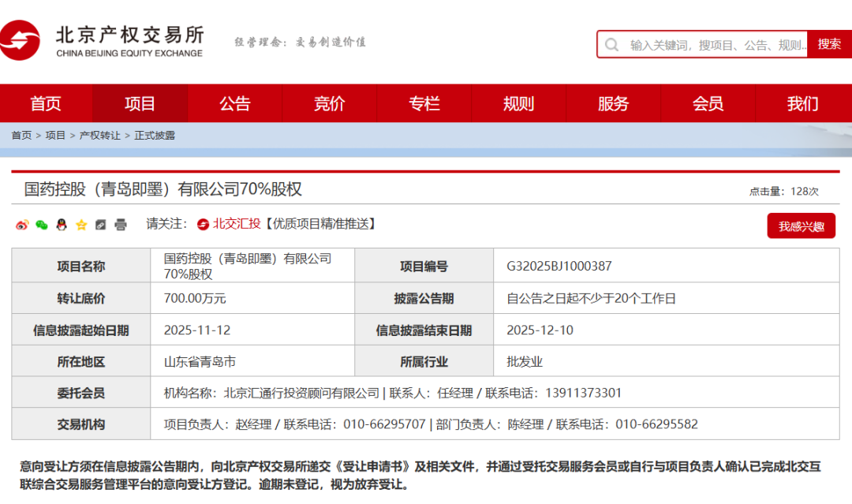Open the 我们 navigation tab
This screenshot has height=504, width=852.
[802, 103]
